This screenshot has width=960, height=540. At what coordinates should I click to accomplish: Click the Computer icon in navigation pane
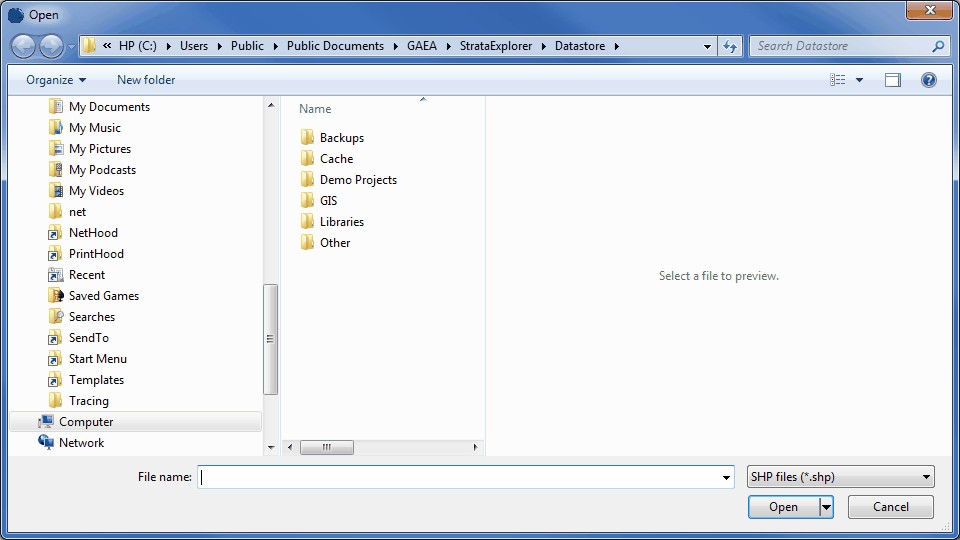46,422
